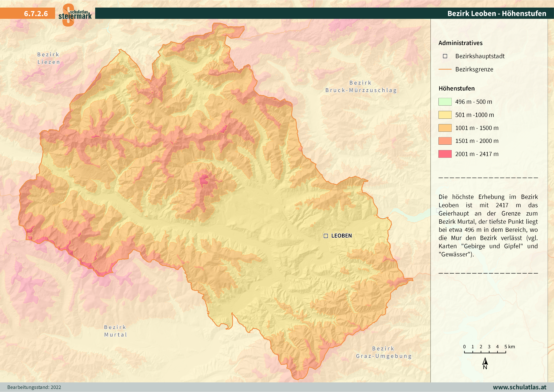Image resolution: width=554 pixels, height=392 pixels.
Task: Click the light green 496-500 m swatch
Action: [x=445, y=102]
